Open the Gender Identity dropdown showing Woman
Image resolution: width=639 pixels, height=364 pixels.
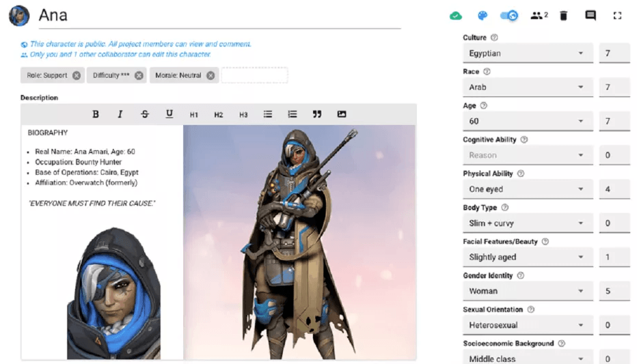[528, 291]
